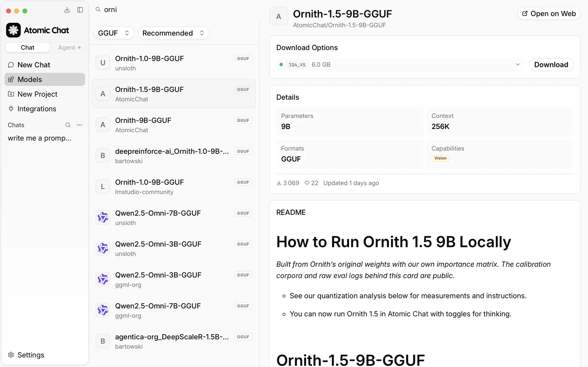
Task: Select Ornith-1.5-9B-GGUF by AtomicChat in list
Action: click(174, 94)
